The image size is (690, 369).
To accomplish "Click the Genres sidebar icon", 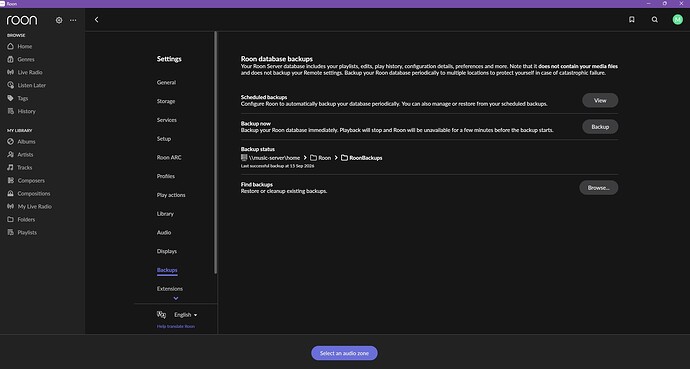I will pos(11,59).
